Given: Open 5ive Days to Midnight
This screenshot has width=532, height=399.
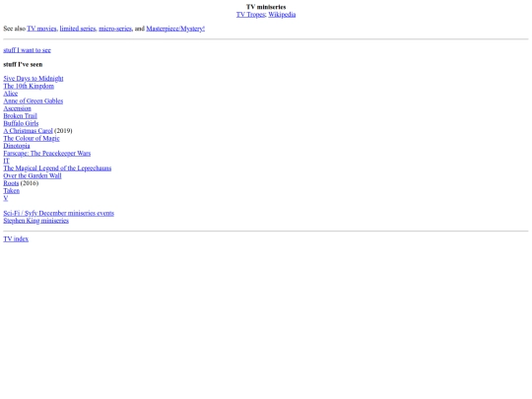Looking at the screenshot, I should point(33,79).
